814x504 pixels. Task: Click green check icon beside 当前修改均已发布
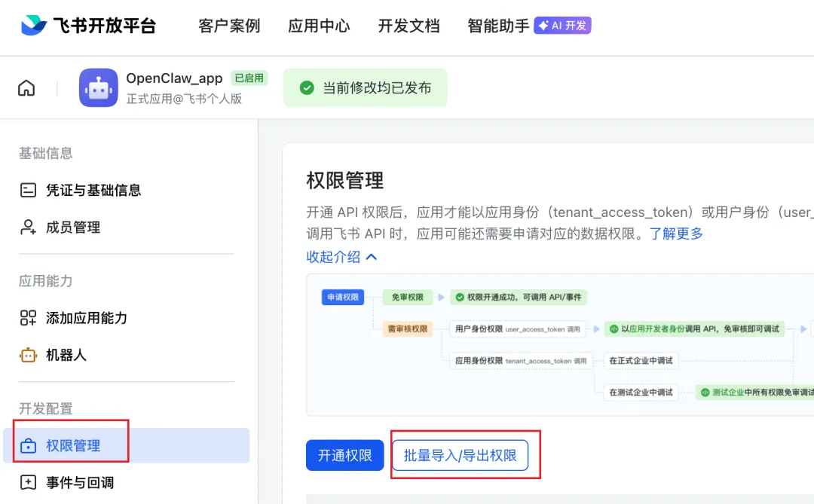click(307, 87)
